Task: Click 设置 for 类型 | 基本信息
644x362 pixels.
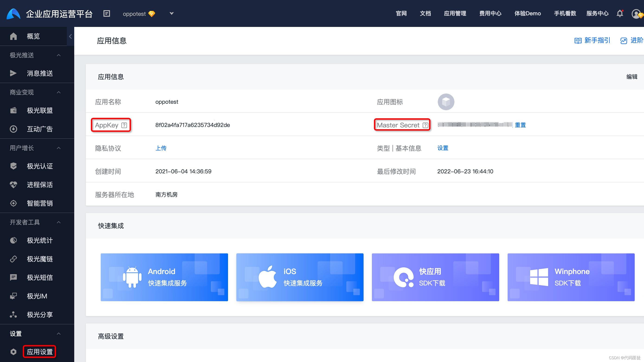Action: (x=443, y=148)
